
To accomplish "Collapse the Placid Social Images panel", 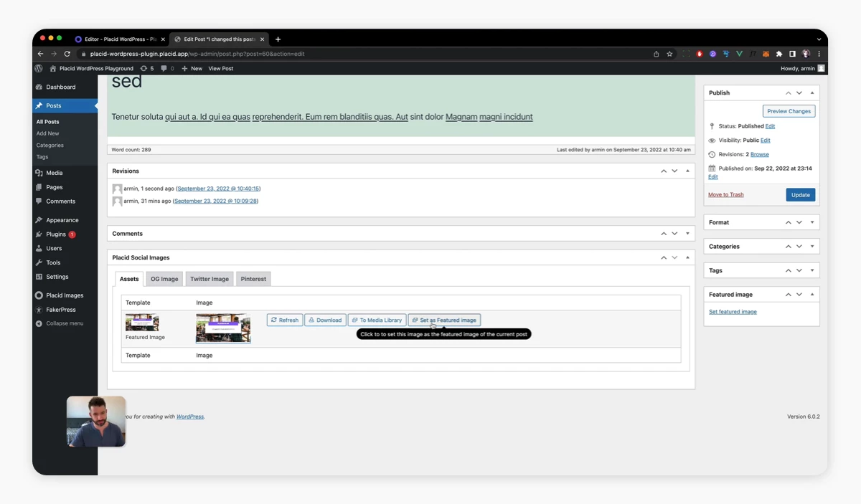I will pos(687,257).
